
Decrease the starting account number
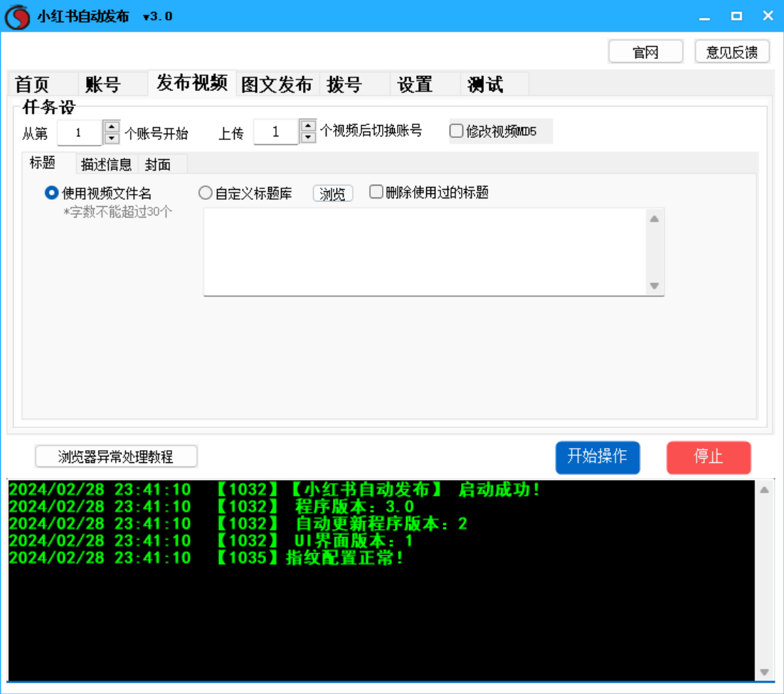(112, 139)
